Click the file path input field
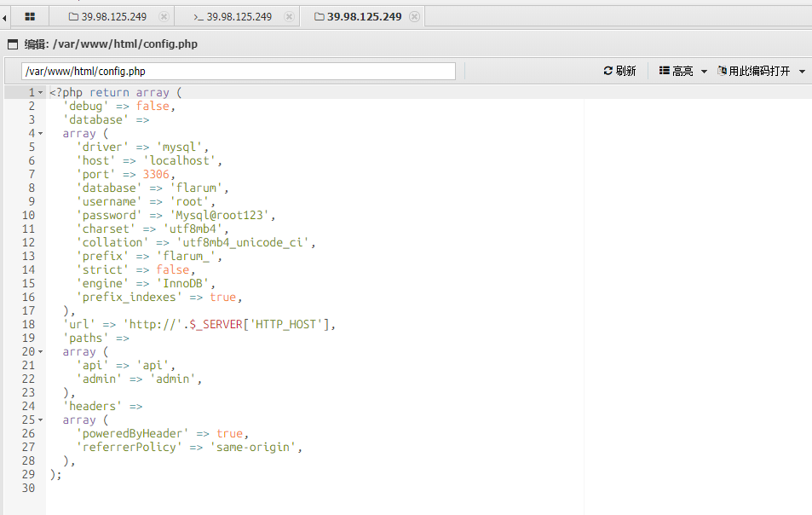812x515 pixels. (239, 72)
